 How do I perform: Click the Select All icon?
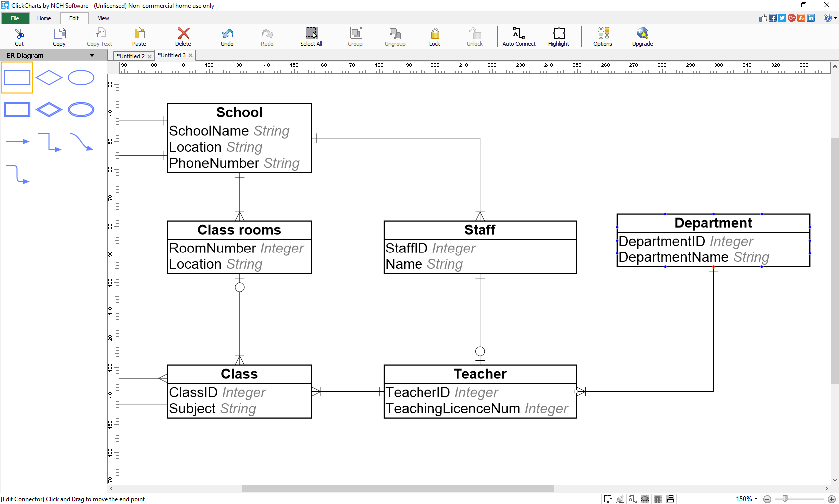(x=311, y=36)
